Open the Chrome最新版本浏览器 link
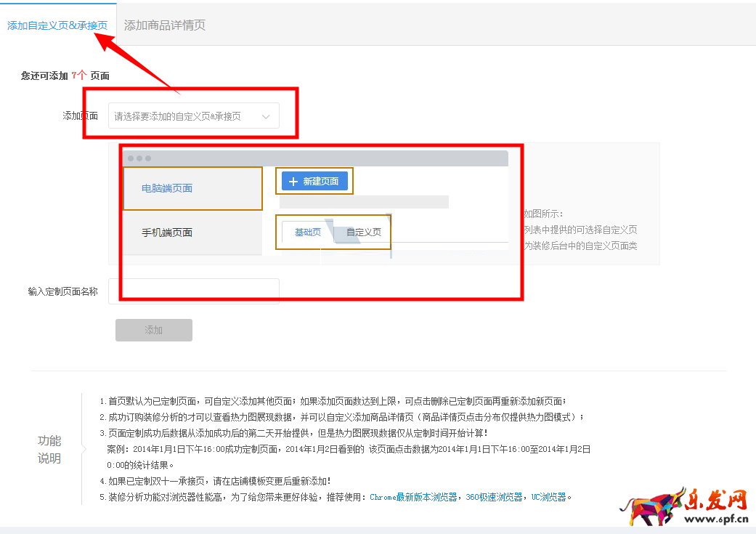Screen dimensions: 756x534 pos(413,498)
